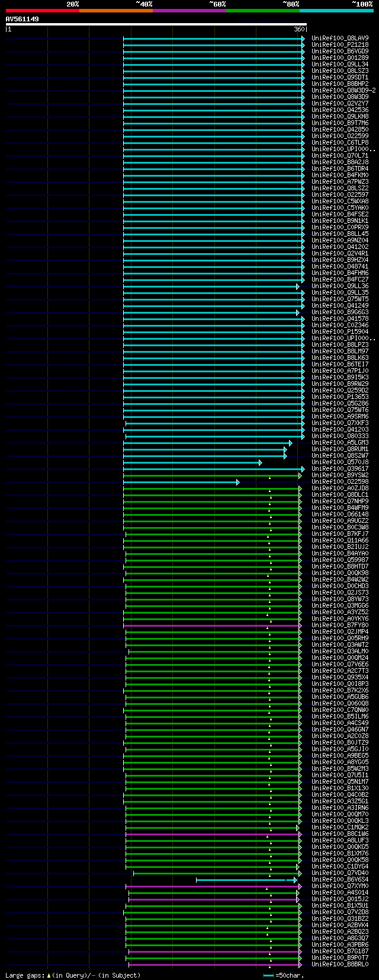The height and width of the screenshot is (980, 379).
Task: Open hit UniRef100_B9N1K1
Action: tap(340, 221)
